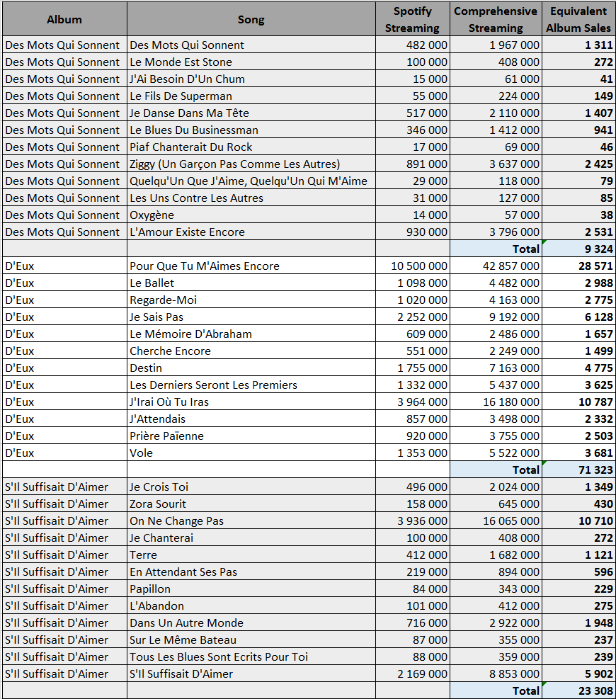The height and width of the screenshot is (699, 616).
Task: Select Spotify streaming value 2 252 000
Action: [412, 317]
